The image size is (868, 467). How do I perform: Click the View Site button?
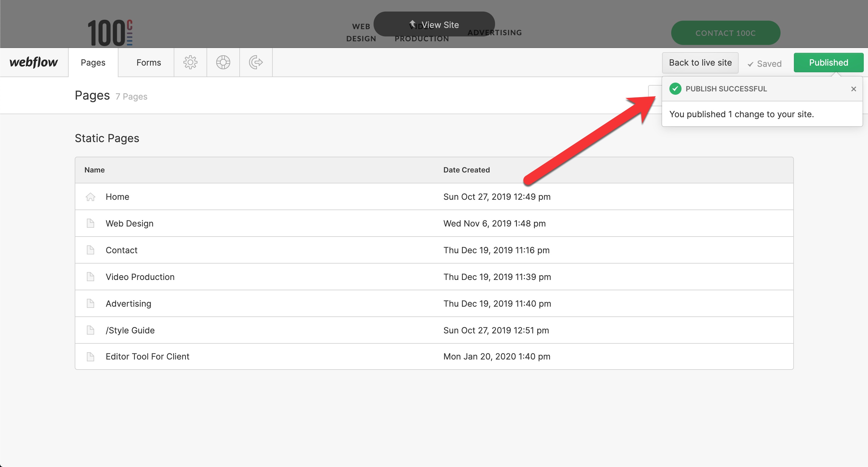point(434,24)
